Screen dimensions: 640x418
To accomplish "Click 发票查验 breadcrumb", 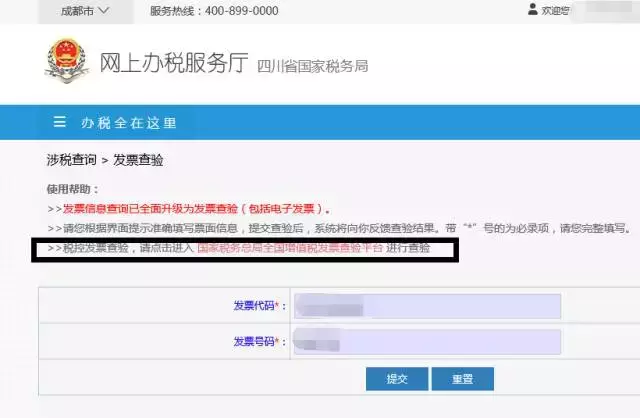I will pyautogui.click(x=138, y=160).
